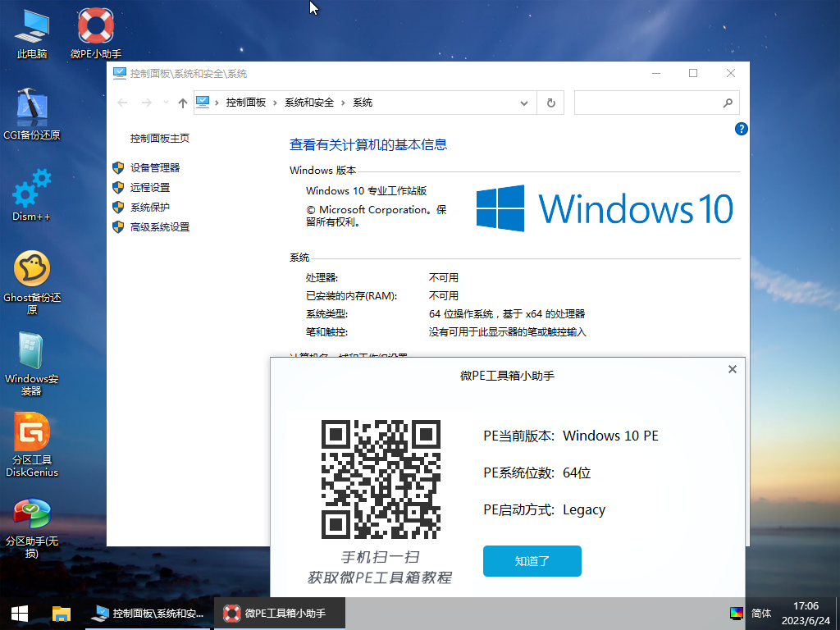This screenshot has width=840, height=630.
Task: Open 高级系统设置 link
Action: 160,227
